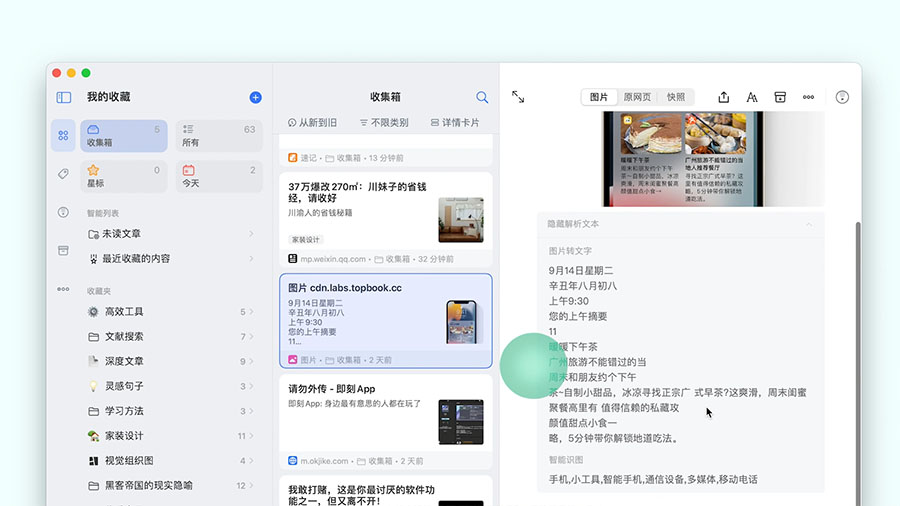Expand the detail view with arrows icon
The height and width of the screenshot is (506, 900).
[518, 97]
